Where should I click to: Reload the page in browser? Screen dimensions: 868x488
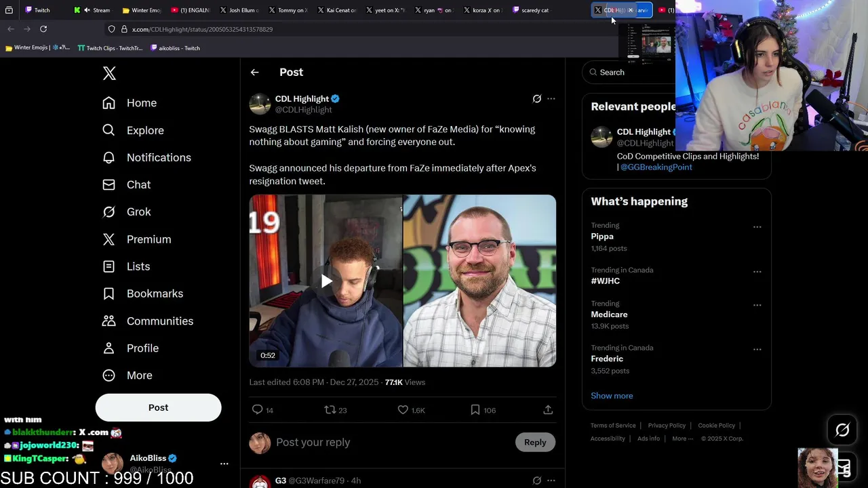(x=43, y=29)
